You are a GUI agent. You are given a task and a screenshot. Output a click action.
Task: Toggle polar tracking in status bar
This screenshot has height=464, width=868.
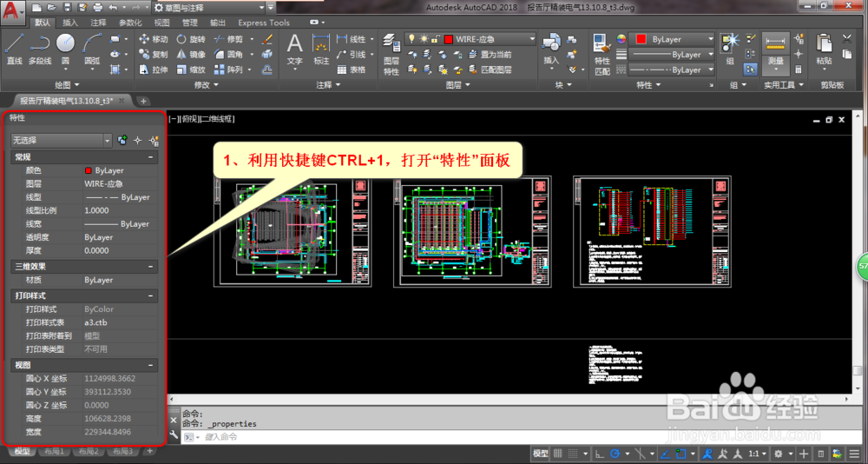click(x=615, y=453)
